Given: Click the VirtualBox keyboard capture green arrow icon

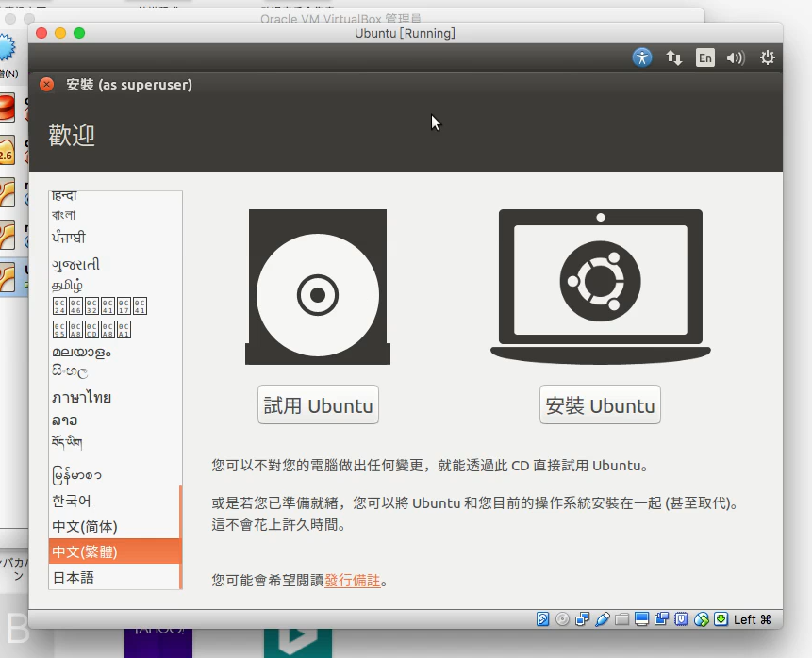Looking at the screenshot, I should point(721,619).
